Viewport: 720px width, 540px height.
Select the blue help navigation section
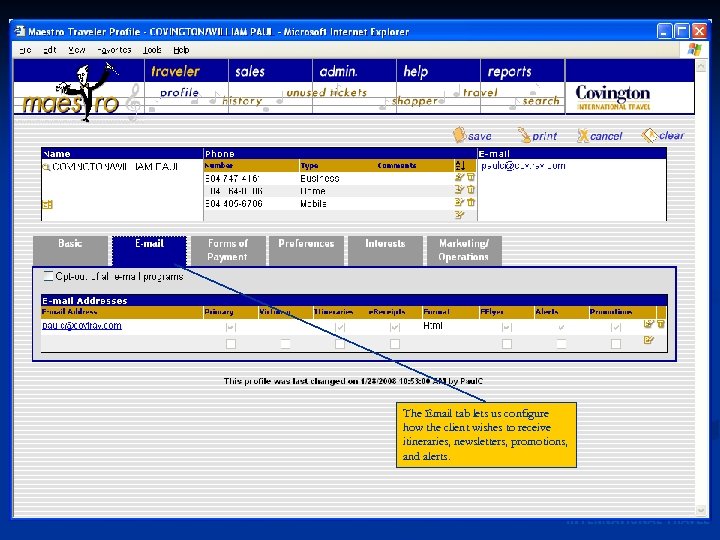click(416, 71)
